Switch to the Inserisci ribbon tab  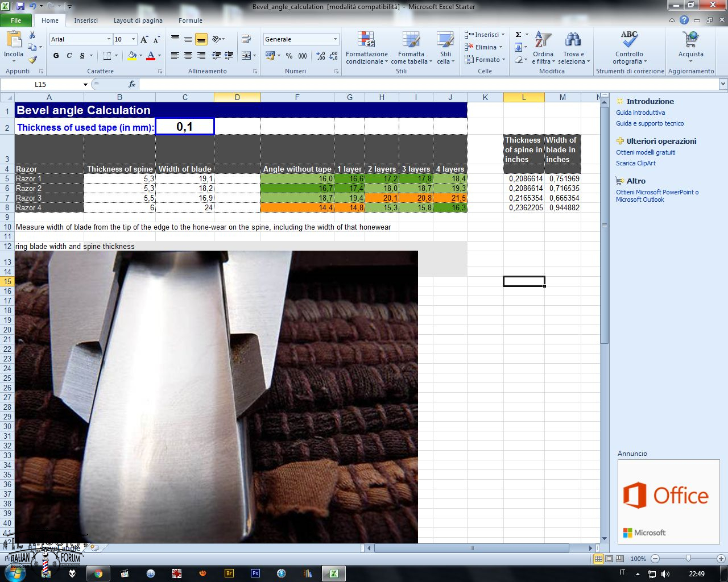(x=86, y=20)
